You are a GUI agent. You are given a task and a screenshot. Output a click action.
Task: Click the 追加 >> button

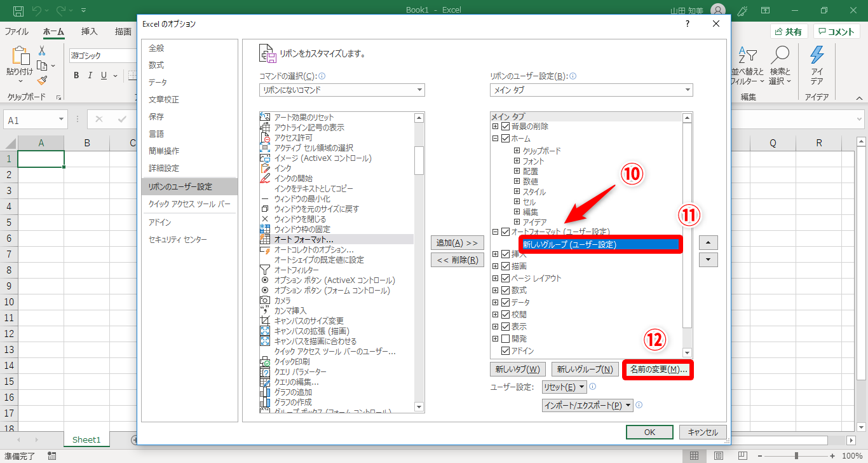(x=457, y=243)
